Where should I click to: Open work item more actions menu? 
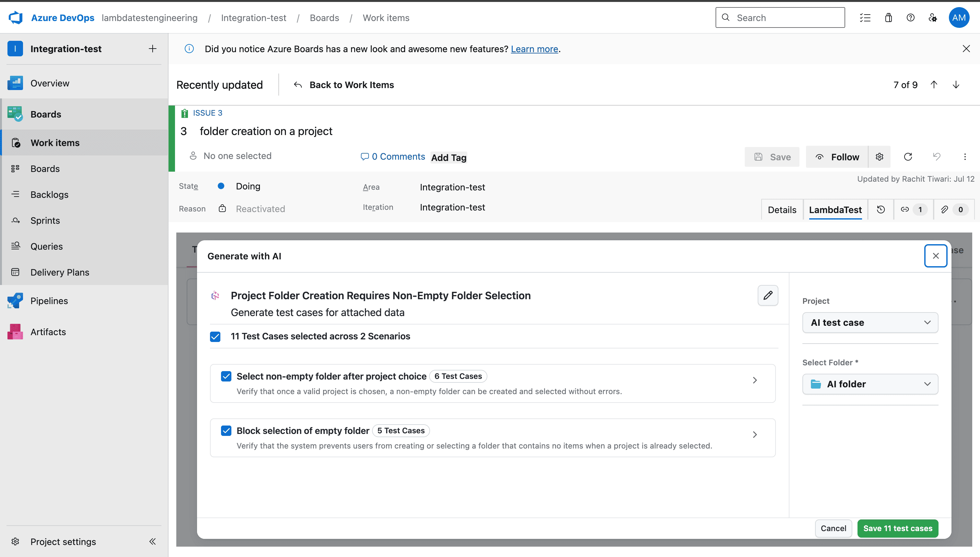(x=965, y=157)
